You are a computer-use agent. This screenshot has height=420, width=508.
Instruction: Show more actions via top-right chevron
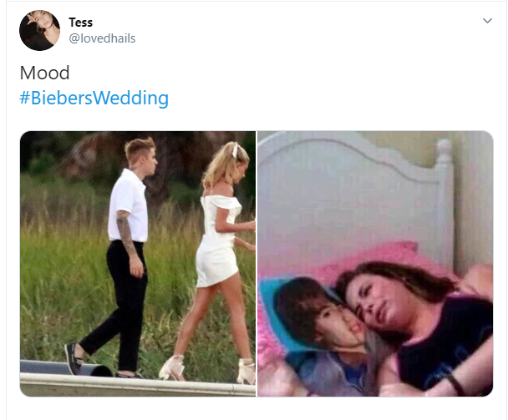tap(487, 21)
